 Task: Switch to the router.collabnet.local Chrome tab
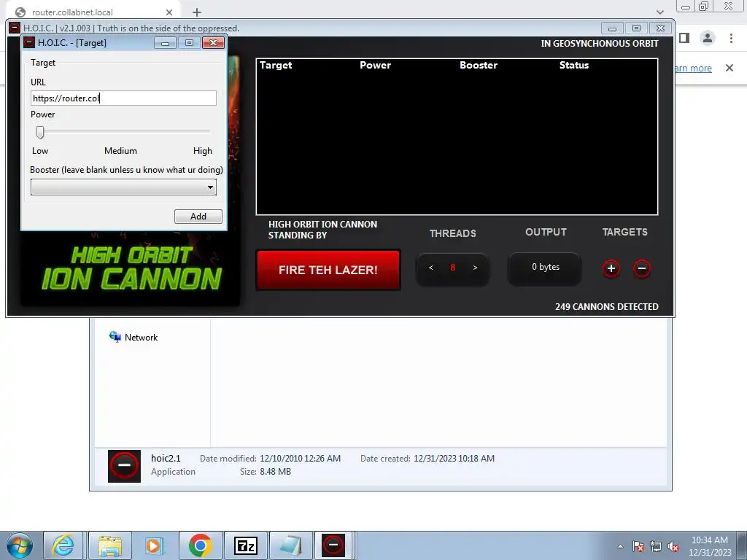pyautogui.click(x=93, y=12)
